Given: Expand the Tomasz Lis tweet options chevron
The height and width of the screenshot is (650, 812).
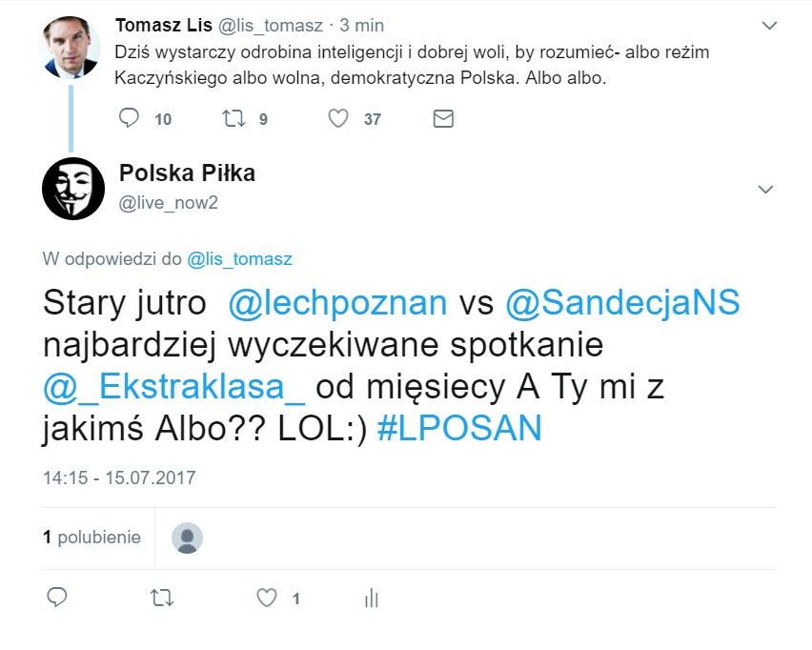Looking at the screenshot, I should (x=769, y=26).
